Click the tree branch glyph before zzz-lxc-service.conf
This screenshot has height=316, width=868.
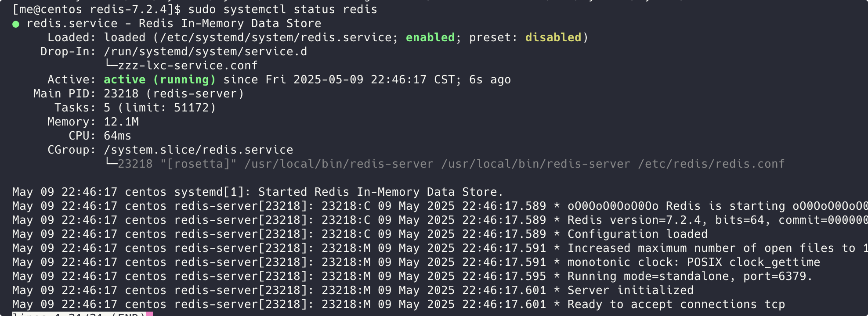[x=111, y=65]
